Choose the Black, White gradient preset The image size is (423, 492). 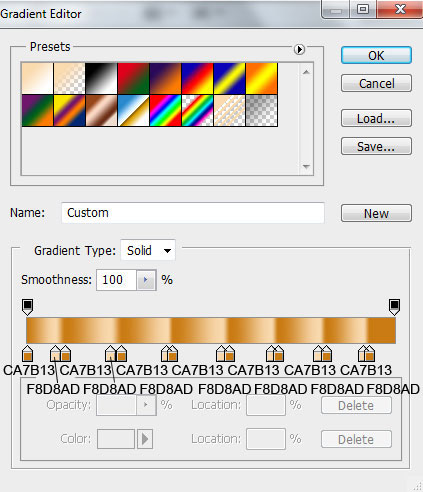click(101, 78)
